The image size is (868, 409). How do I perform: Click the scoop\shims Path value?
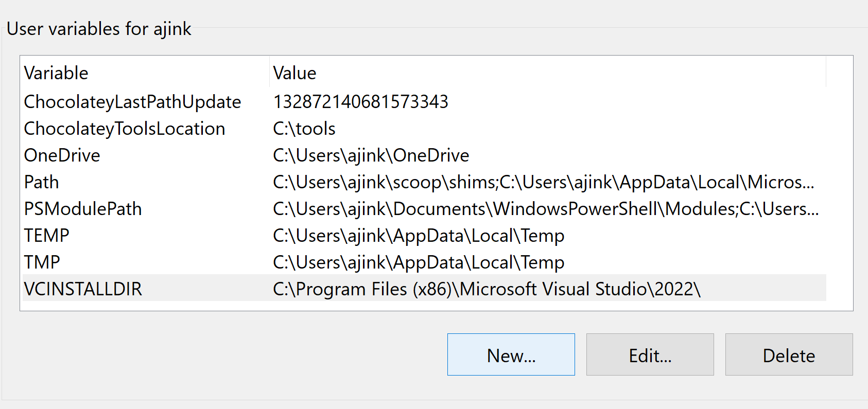543,182
